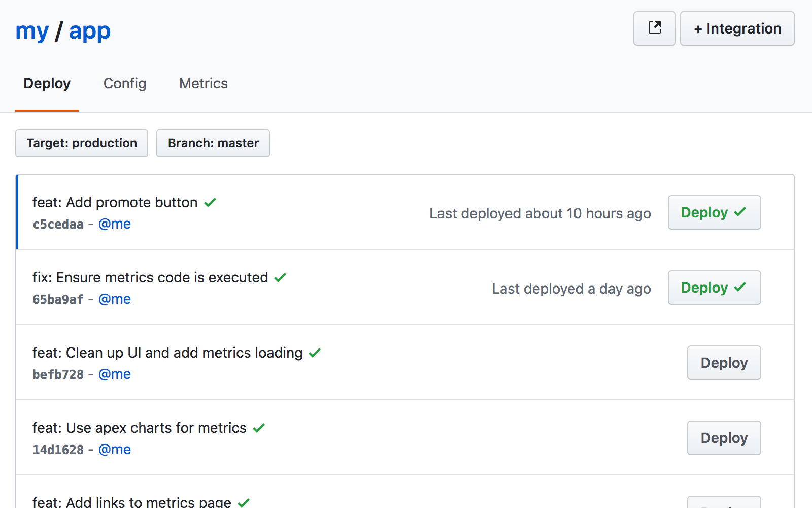Deploy the befb728 commit
This screenshot has height=508, width=812.
[x=724, y=363]
